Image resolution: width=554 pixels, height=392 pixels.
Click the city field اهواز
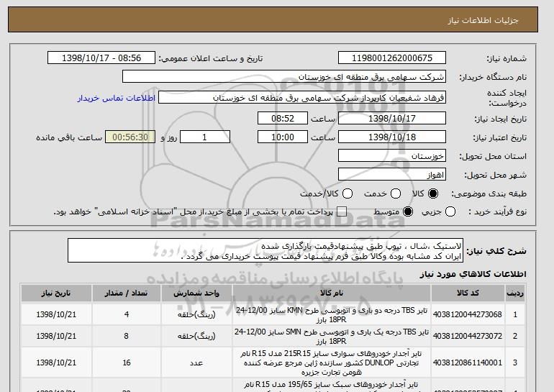(392, 175)
